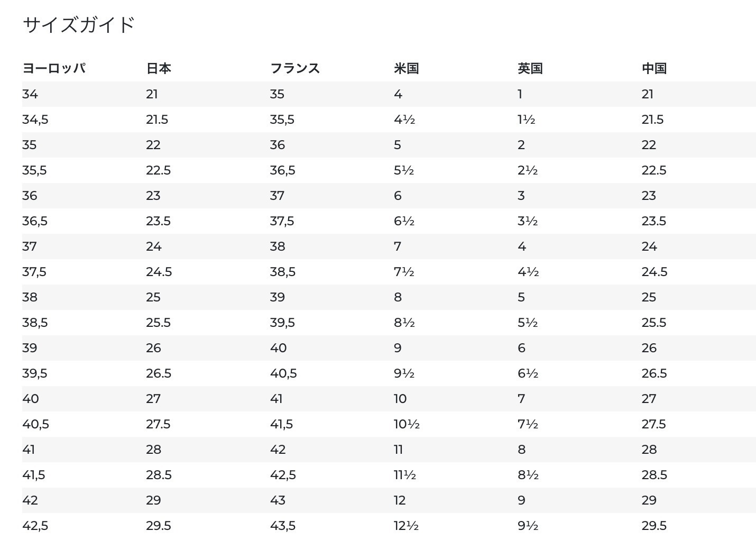Click Japan size 26.5 cell

pos(159,373)
